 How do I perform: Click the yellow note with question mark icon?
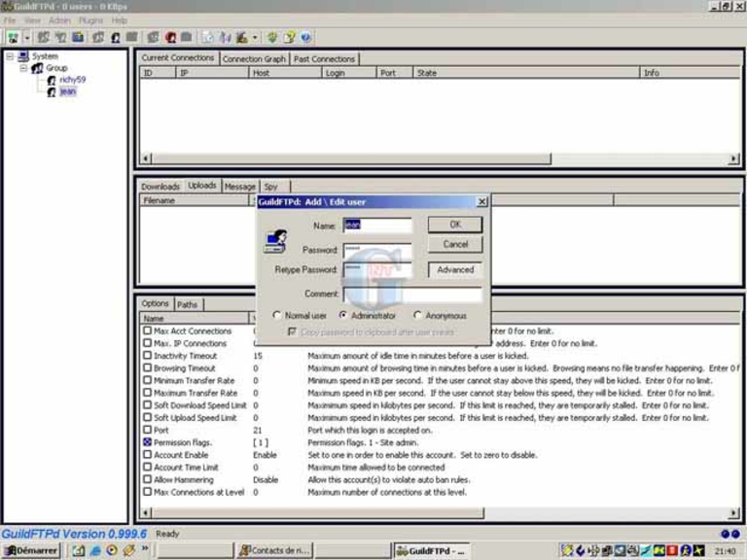click(289, 37)
